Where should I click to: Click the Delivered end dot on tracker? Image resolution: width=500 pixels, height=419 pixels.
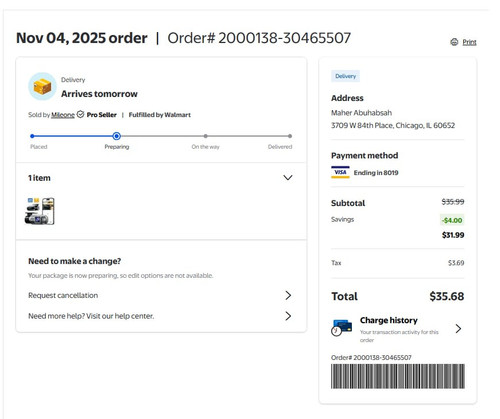290,136
